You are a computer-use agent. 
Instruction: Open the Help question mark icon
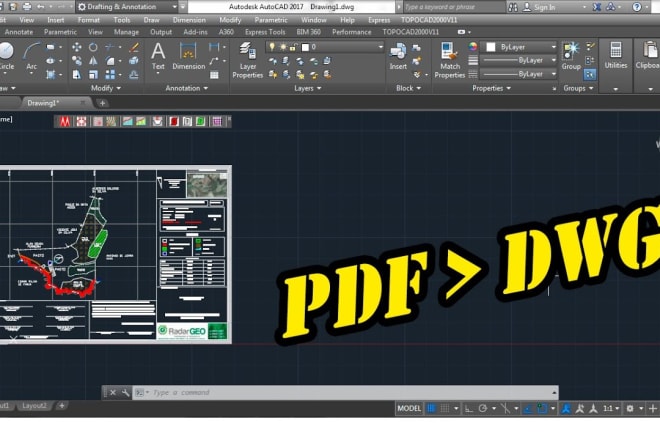(x=637, y=7)
